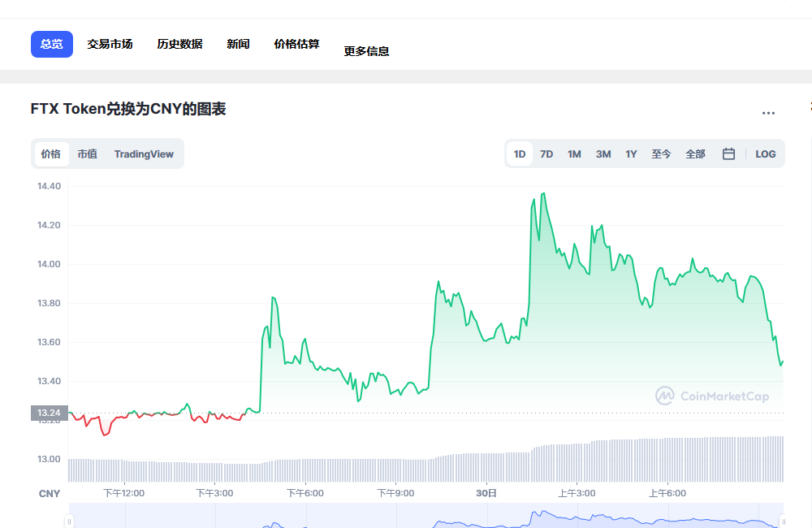The image size is (812, 528).
Task: Switch to the TradingView chart
Action: click(x=144, y=154)
